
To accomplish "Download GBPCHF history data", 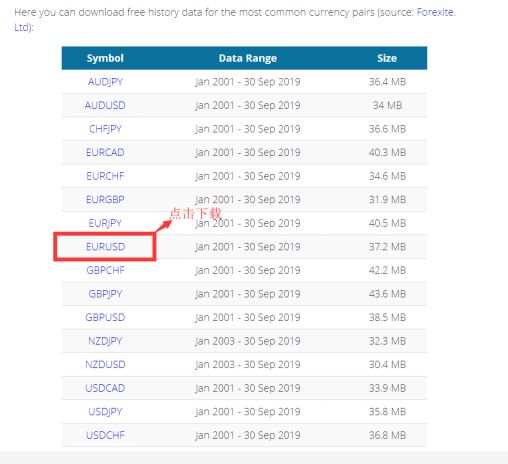I will pos(105,270).
